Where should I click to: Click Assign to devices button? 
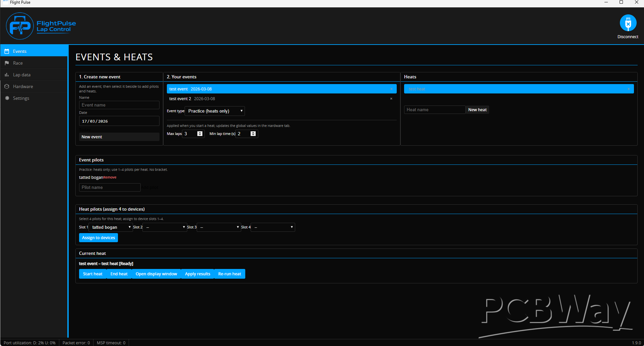click(x=98, y=238)
